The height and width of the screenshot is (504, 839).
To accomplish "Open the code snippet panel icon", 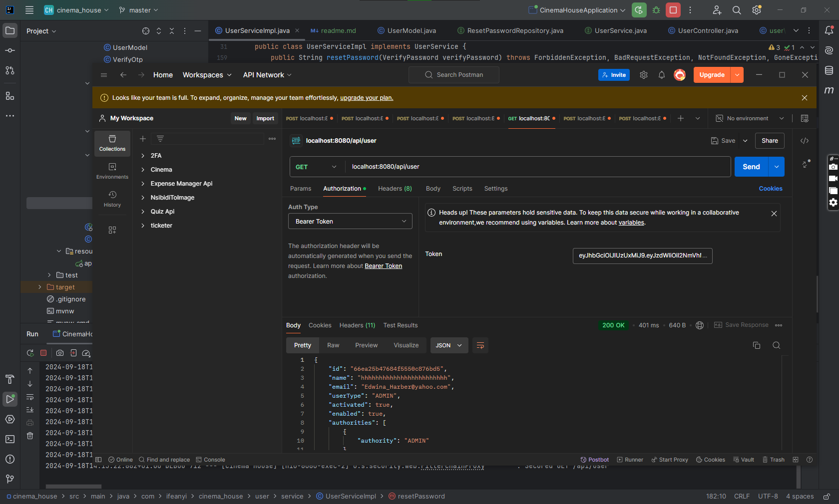I will (x=805, y=141).
